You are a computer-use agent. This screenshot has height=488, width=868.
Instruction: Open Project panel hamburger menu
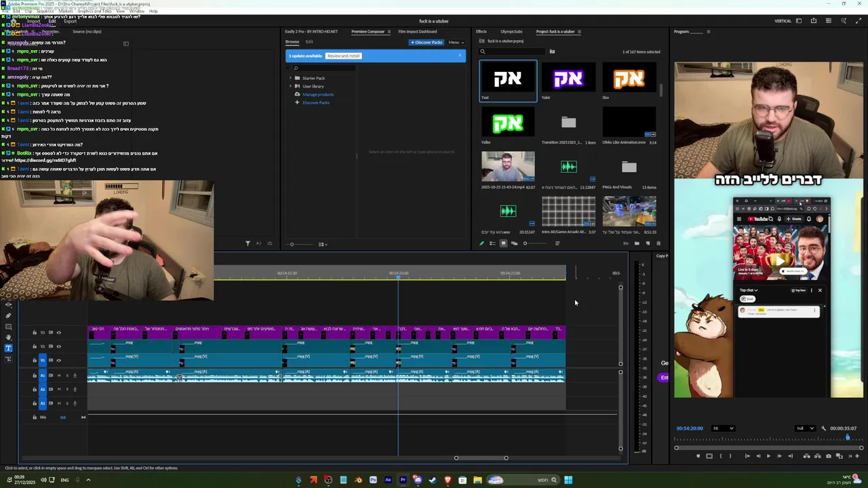point(579,32)
